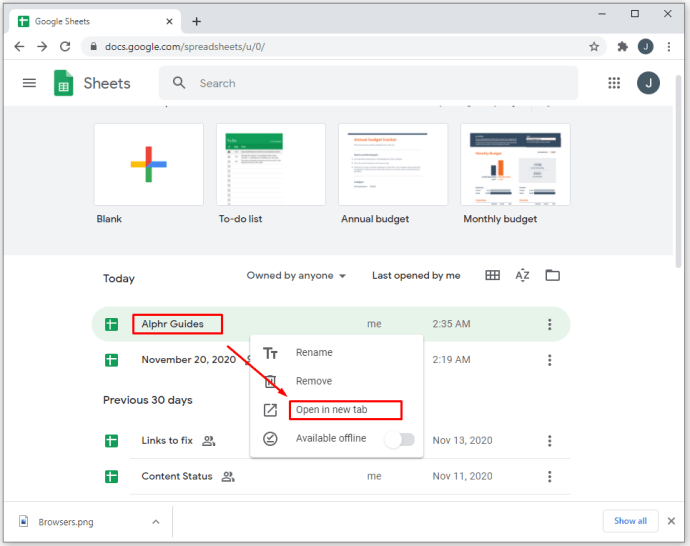Close the Google Sheets tab
690x546 pixels.
[x=169, y=21]
